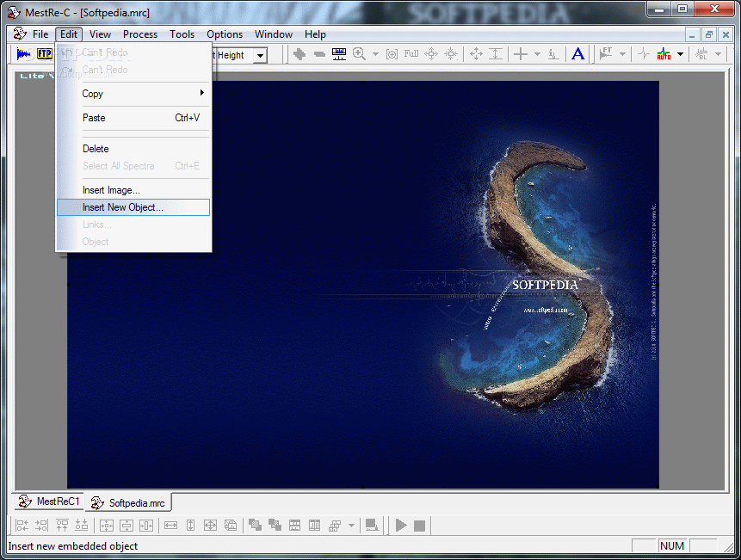Click the vertical expand height icon
The image size is (741, 560).
pos(495,54)
